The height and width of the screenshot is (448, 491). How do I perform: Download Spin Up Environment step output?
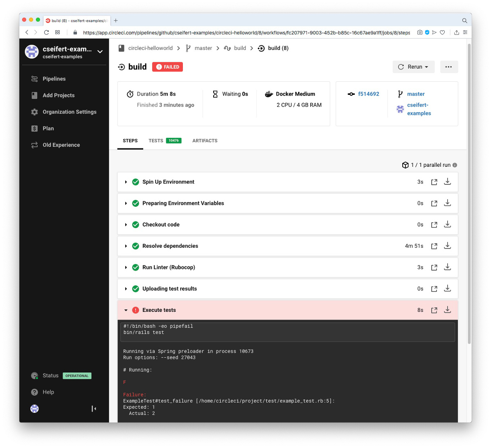pos(448,181)
